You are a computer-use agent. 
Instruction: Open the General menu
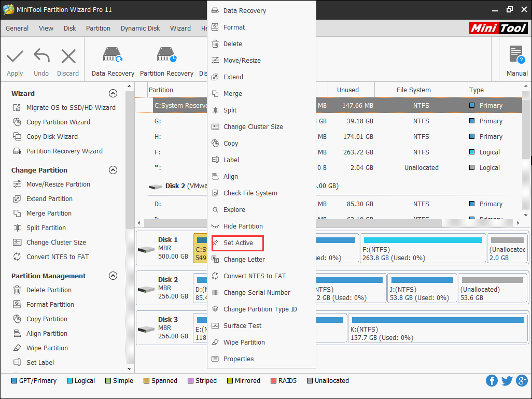pyautogui.click(x=17, y=28)
